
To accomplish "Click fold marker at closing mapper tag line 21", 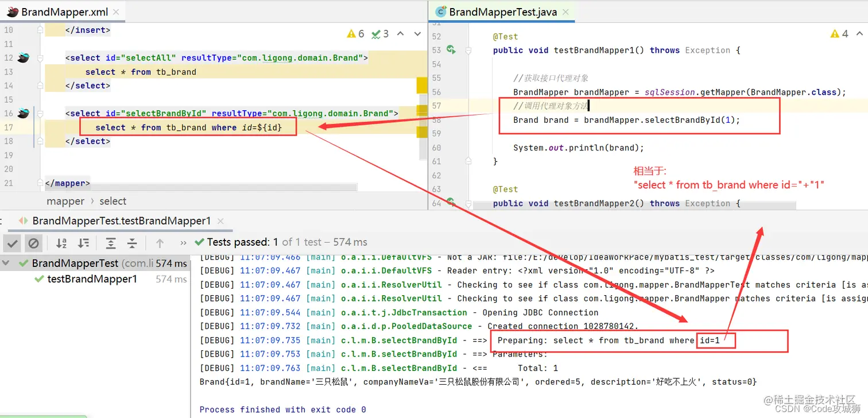I will [40, 183].
